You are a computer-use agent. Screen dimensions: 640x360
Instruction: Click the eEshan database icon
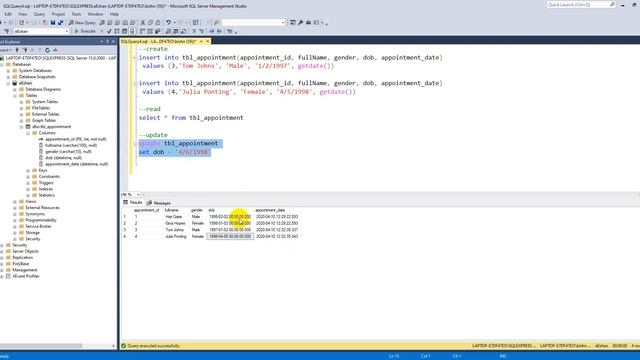point(15,83)
